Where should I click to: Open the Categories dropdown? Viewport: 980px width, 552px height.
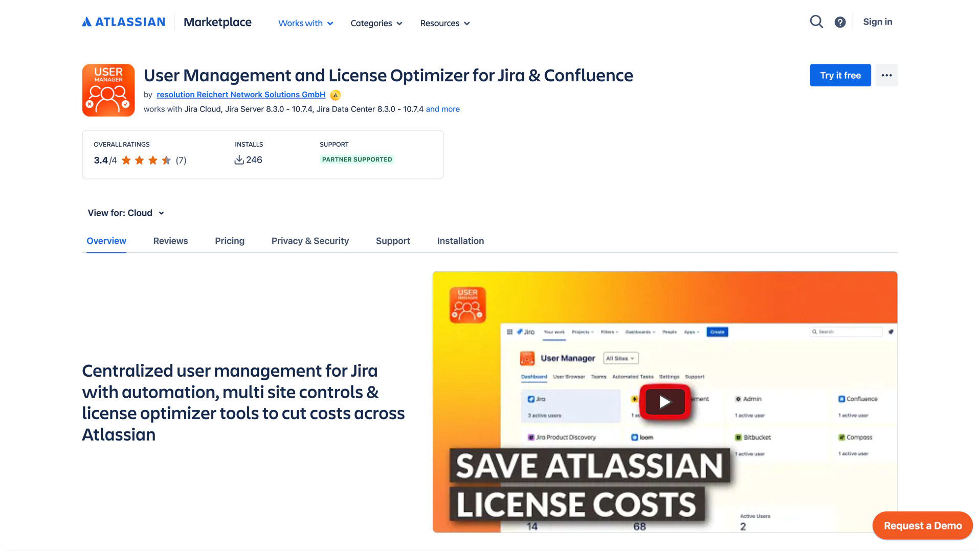tap(376, 23)
